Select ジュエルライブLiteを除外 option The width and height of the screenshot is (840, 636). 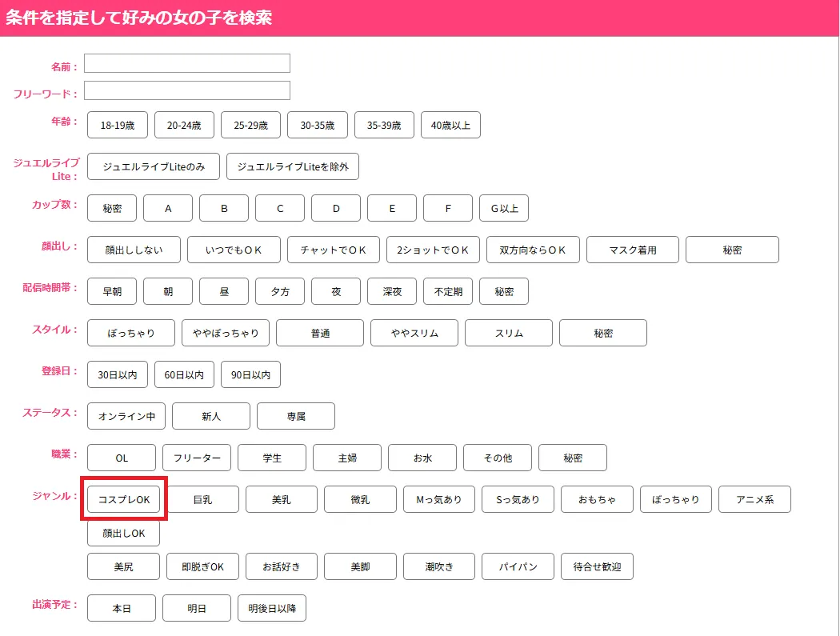[293, 166]
